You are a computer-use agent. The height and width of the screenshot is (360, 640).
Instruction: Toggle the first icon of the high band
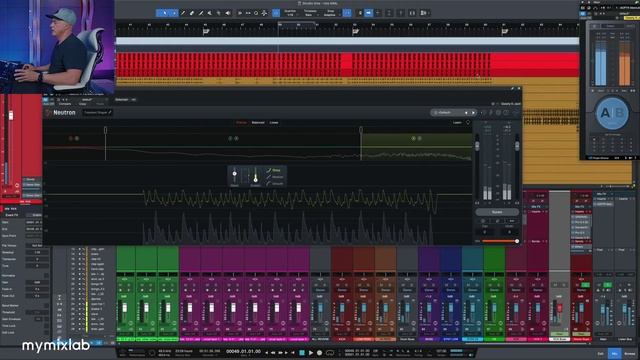[x=413, y=138]
